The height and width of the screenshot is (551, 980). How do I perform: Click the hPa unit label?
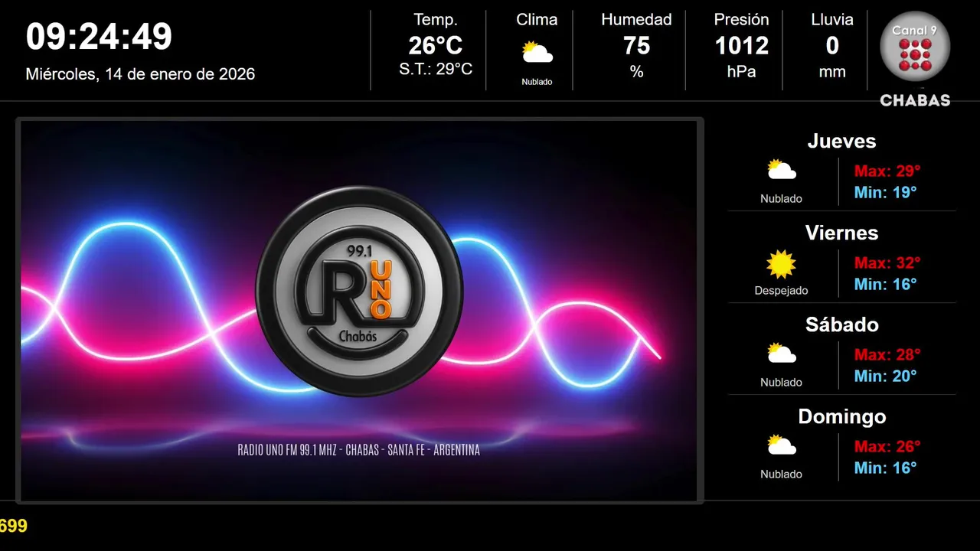click(741, 72)
